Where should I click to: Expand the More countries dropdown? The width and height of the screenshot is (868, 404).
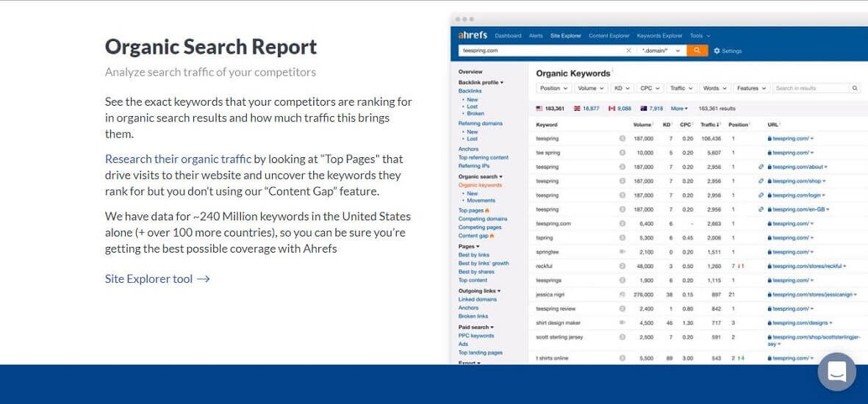[679, 108]
